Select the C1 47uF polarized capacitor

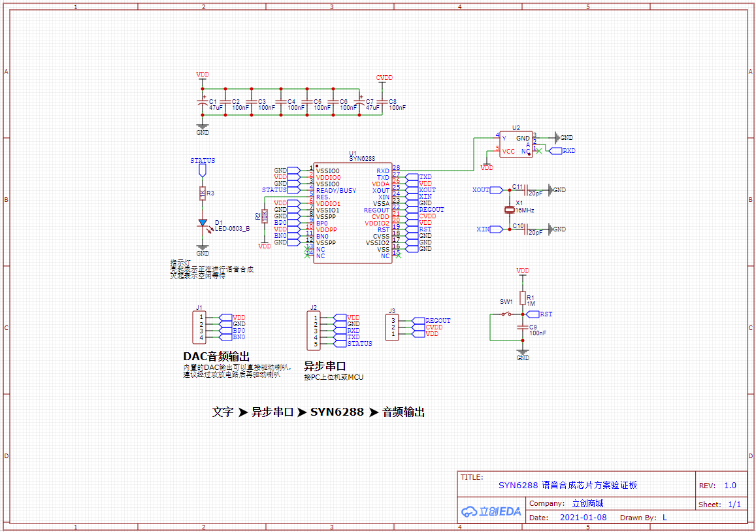pos(203,103)
